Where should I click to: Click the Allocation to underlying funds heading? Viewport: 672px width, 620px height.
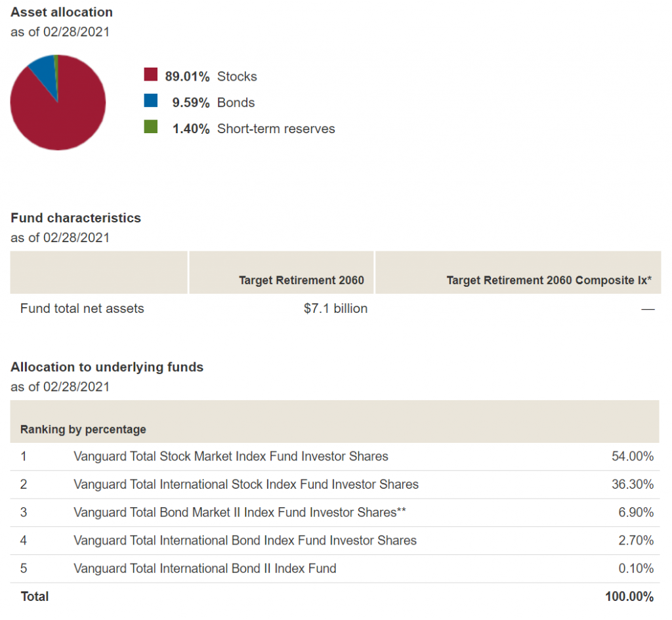tap(107, 367)
